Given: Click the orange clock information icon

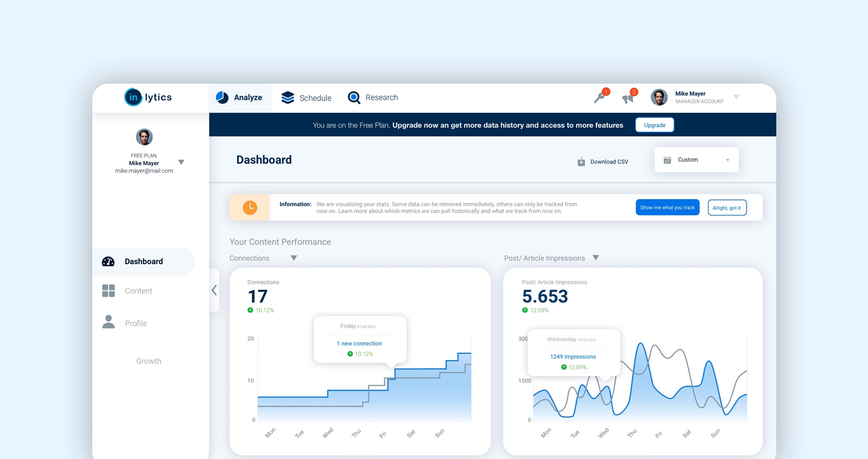Looking at the screenshot, I should [250, 207].
